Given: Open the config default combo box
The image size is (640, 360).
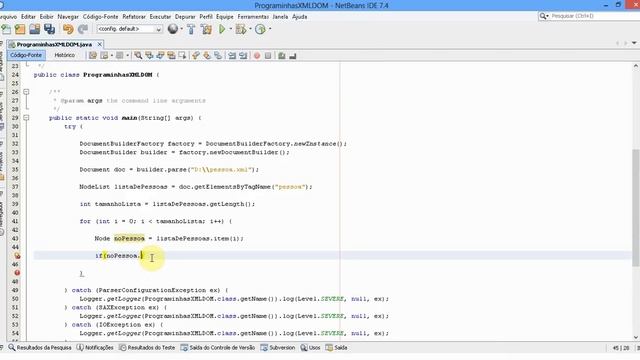Looking at the screenshot, I should [129, 29].
